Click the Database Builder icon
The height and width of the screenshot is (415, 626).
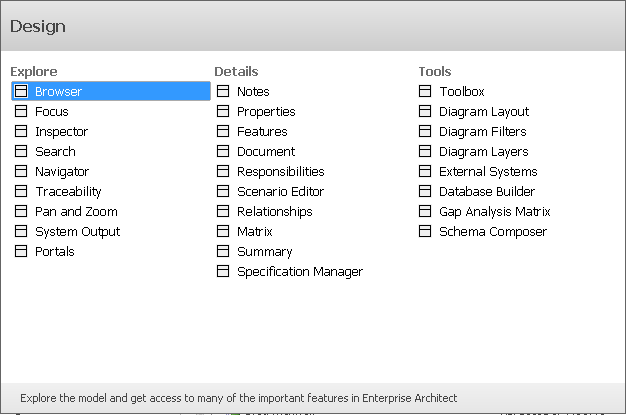click(425, 192)
